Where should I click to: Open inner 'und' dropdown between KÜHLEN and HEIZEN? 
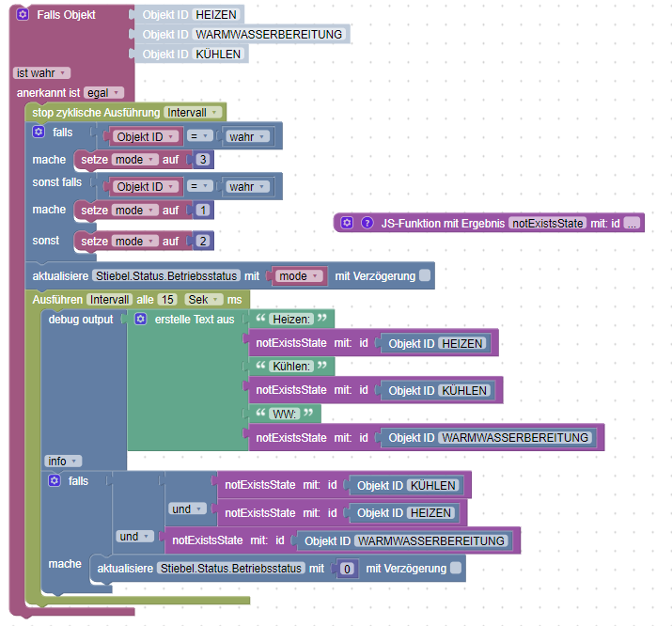187,509
